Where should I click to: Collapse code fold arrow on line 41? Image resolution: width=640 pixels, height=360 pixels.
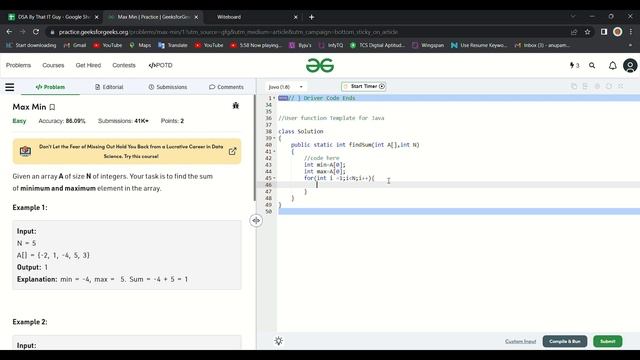tap(274, 151)
